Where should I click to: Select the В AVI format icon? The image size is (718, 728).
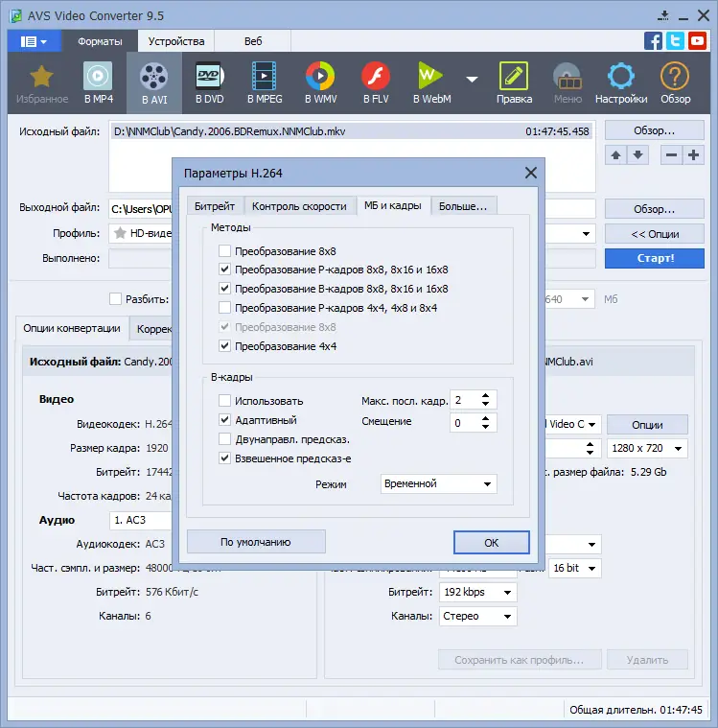pos(154,83)
